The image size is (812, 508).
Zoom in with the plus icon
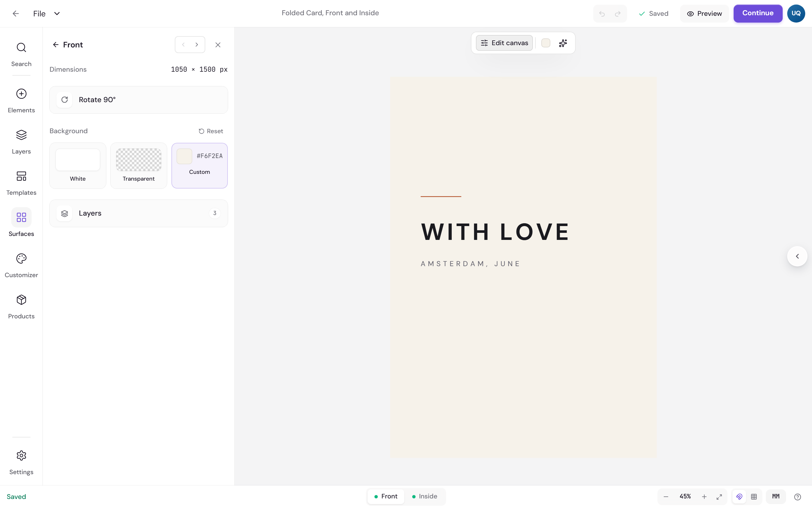[704, 497]
